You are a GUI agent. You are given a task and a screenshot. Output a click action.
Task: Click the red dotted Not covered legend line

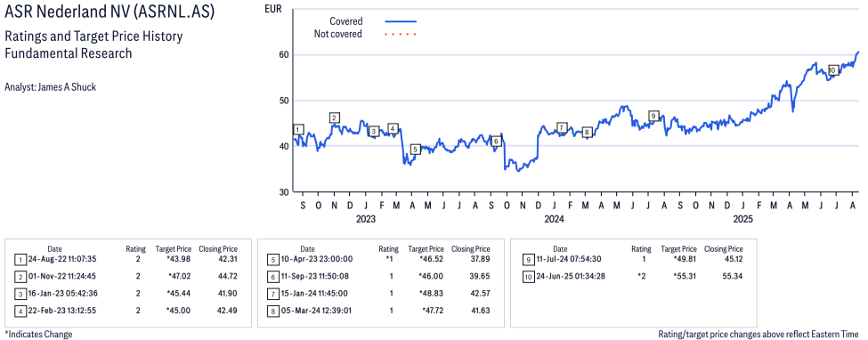[400, 35]
